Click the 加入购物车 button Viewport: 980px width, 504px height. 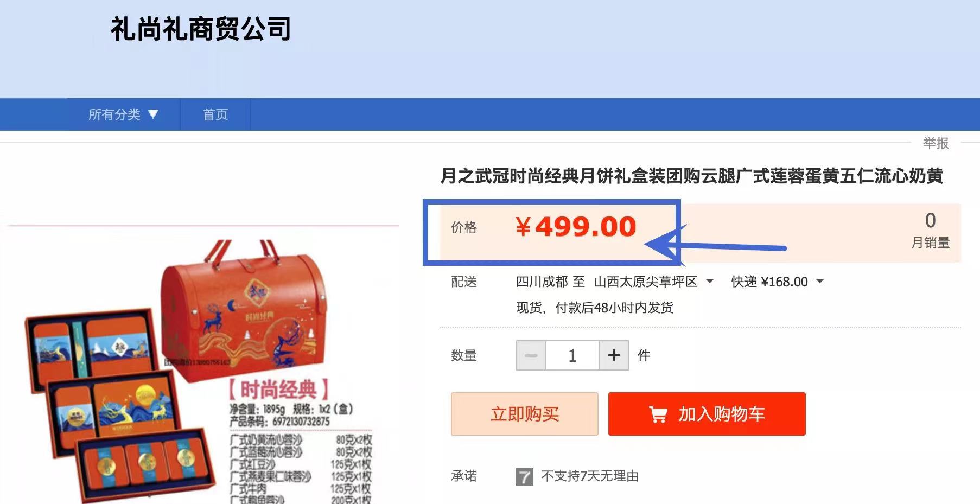pyautogui.click(x=707, y=414)
